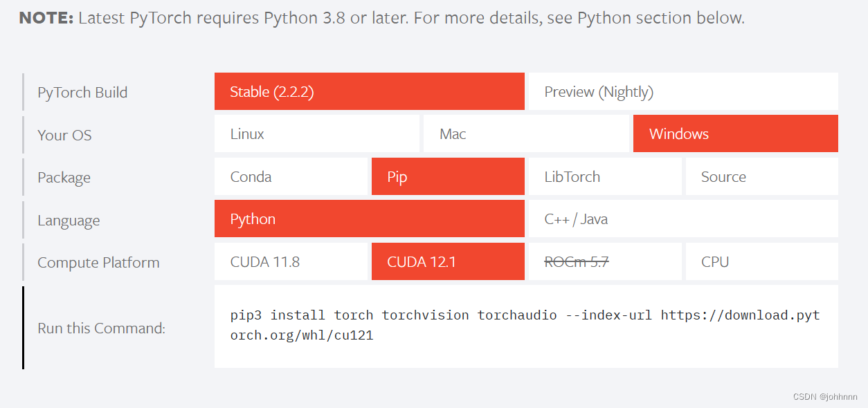This screenshot has width=868, height=408.
Task: Select CPU as the compute platform
Action: tap(761, 261)
